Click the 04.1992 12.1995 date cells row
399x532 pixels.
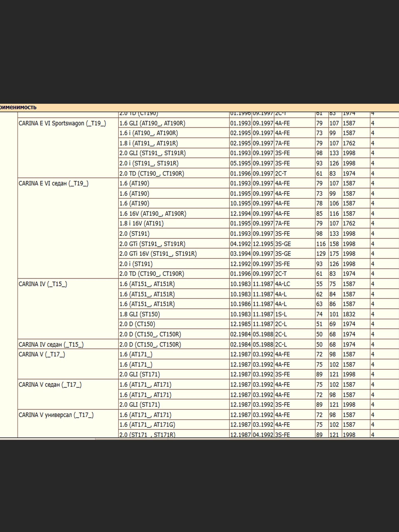[x=252, y=244]
